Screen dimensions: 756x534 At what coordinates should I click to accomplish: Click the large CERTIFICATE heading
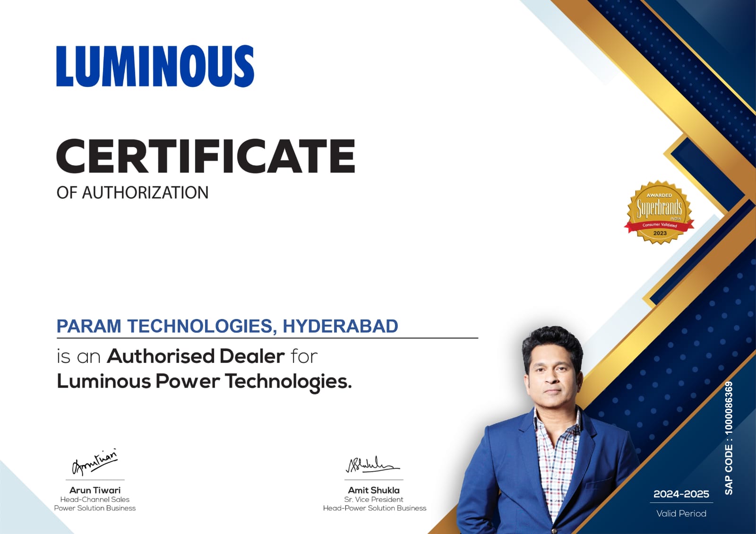point(206,156)
